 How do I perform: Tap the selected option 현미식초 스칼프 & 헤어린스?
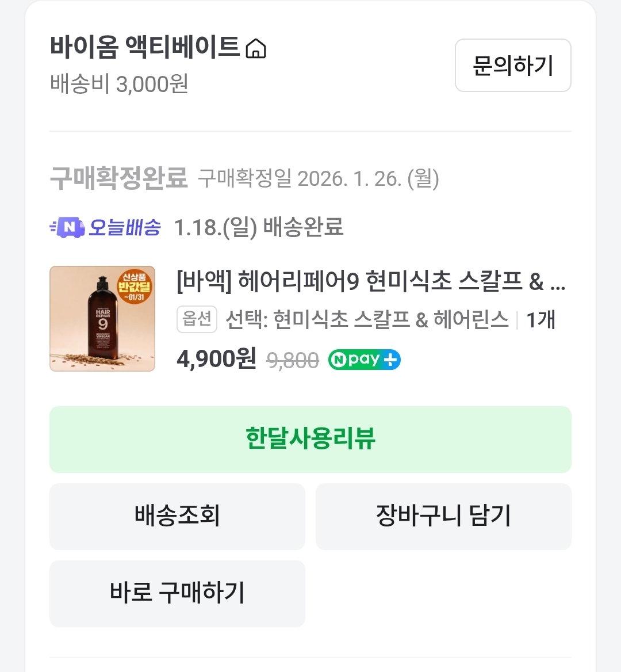point(367,319)
